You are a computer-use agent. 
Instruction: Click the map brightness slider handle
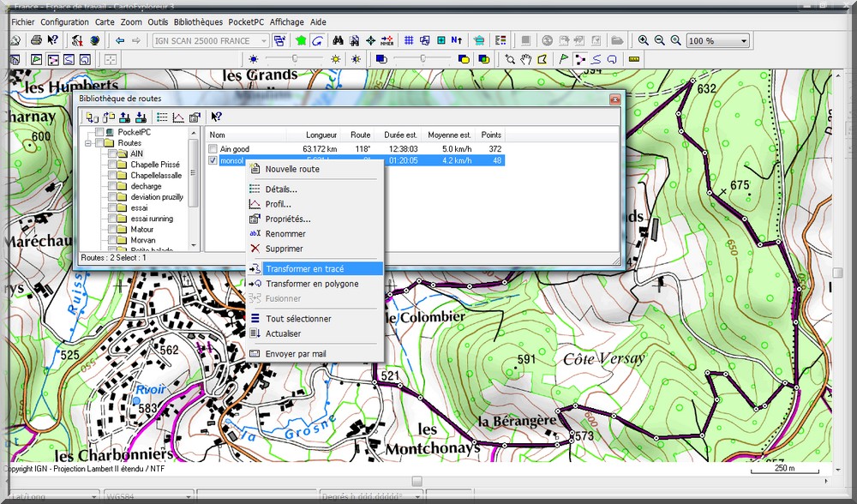pyautogui.click(x=295, y=58)
